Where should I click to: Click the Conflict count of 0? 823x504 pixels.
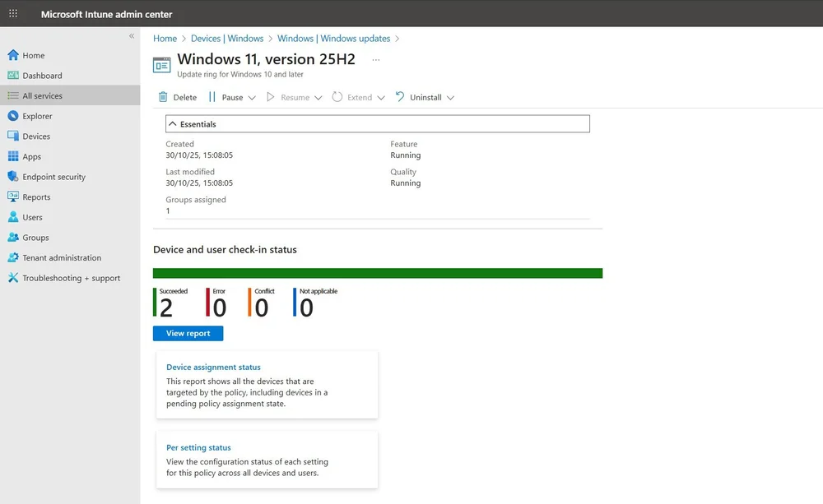(262, 307)
